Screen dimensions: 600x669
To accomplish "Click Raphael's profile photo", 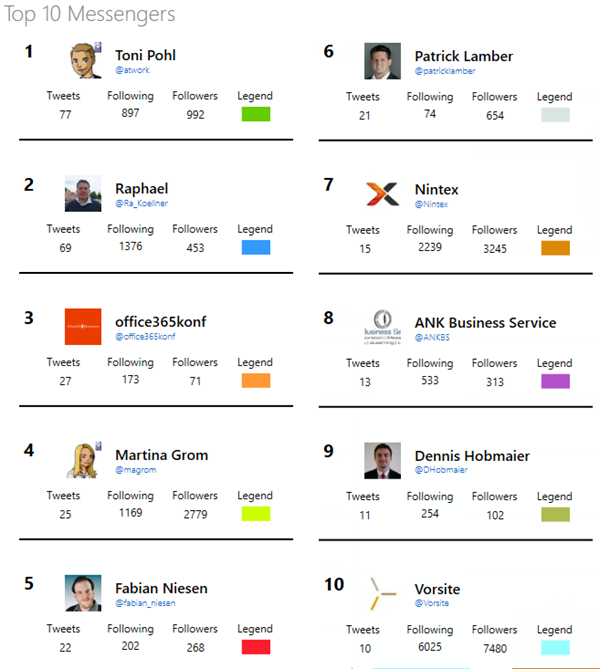I will click(83, 193).
